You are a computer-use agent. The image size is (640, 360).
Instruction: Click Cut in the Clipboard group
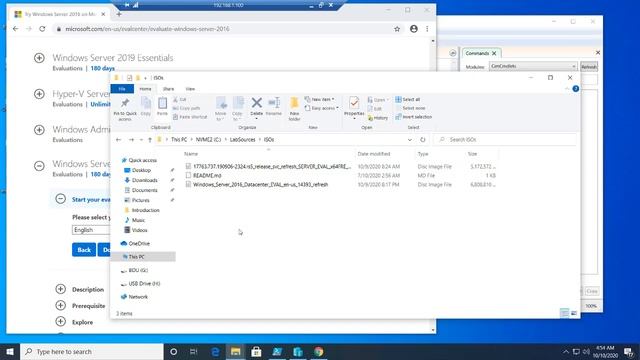[x=180, y=100]
